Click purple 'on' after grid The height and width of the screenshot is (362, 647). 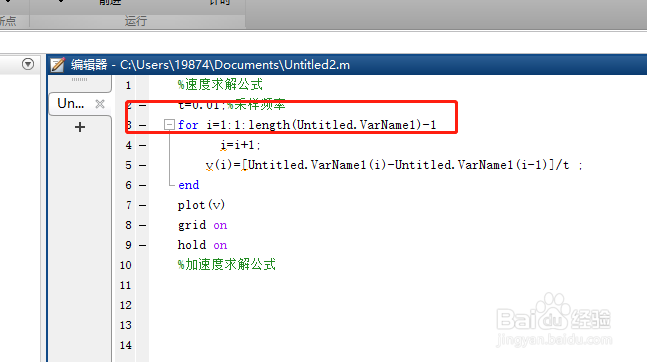220,225
